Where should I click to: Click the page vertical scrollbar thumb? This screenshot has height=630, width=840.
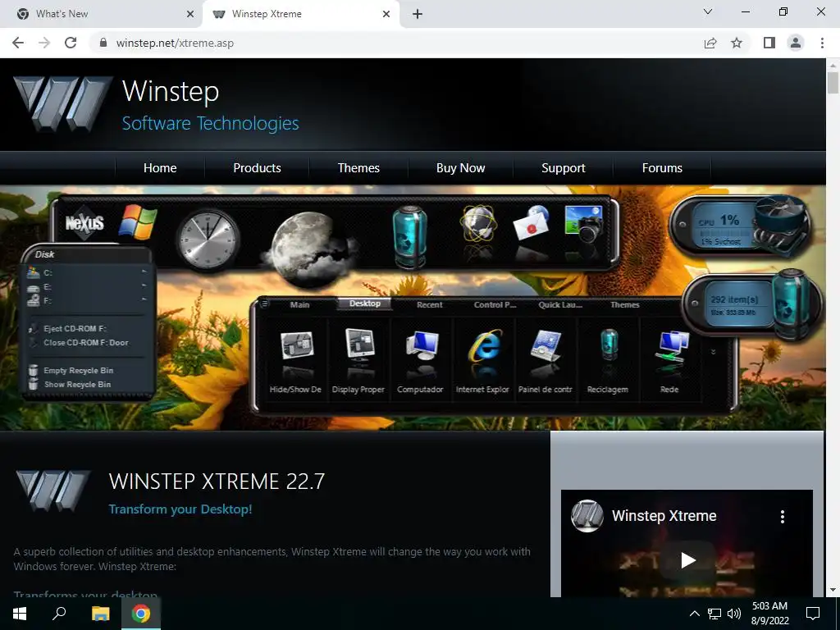point(833,83)
